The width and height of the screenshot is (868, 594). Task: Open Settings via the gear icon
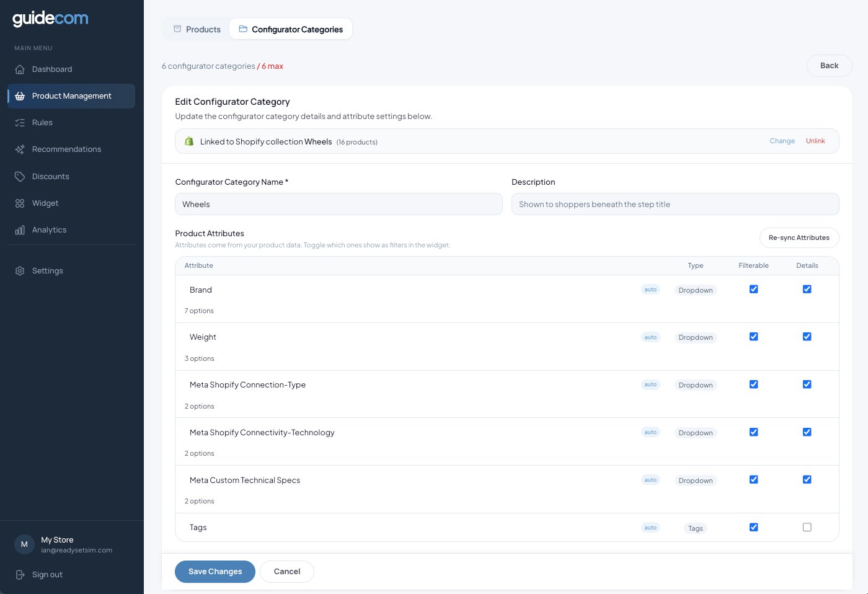[x=19, y=270]
